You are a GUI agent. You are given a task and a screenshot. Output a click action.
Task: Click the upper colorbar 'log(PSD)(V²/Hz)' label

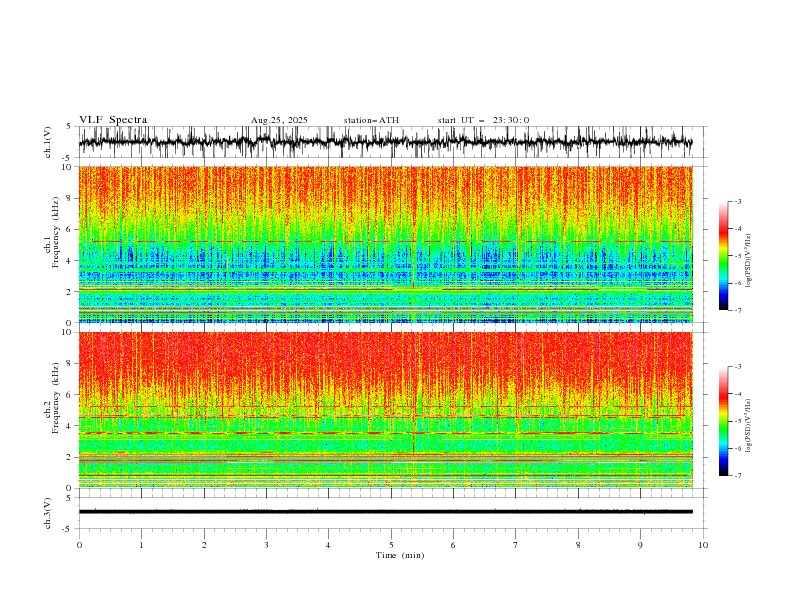click(x=749, y=261)
